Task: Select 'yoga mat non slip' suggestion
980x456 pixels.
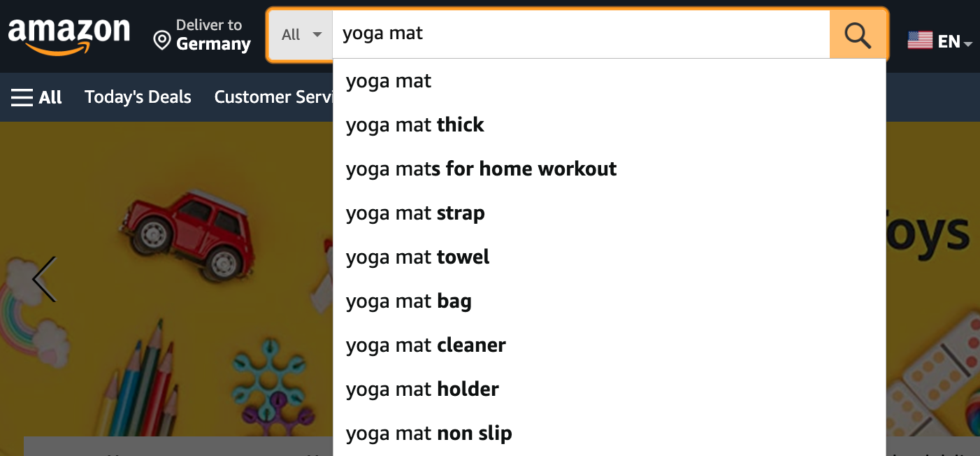Action: pyautogui.click(x=428, y=433)
